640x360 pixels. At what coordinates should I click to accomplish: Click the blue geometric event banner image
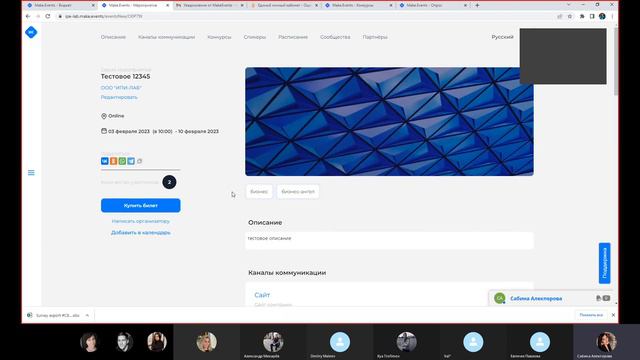(389, 122)
